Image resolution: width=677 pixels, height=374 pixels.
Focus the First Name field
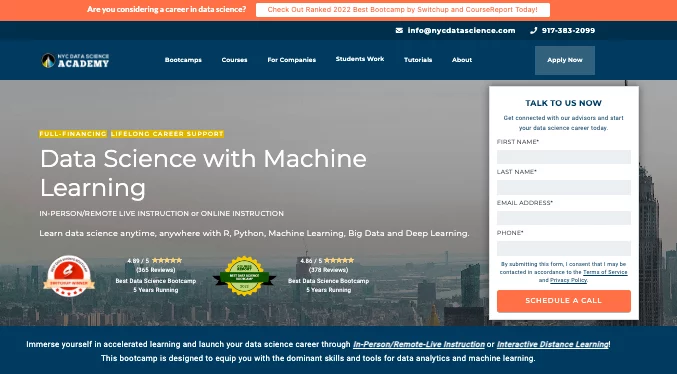pyautogui.click(x=563, y=157)
